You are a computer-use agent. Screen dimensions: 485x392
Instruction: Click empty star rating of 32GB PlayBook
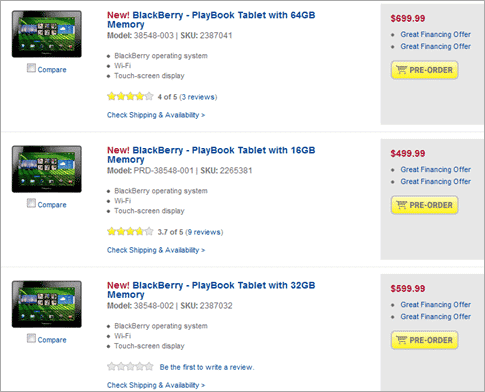pyautogui.click(x=130, y=367)
